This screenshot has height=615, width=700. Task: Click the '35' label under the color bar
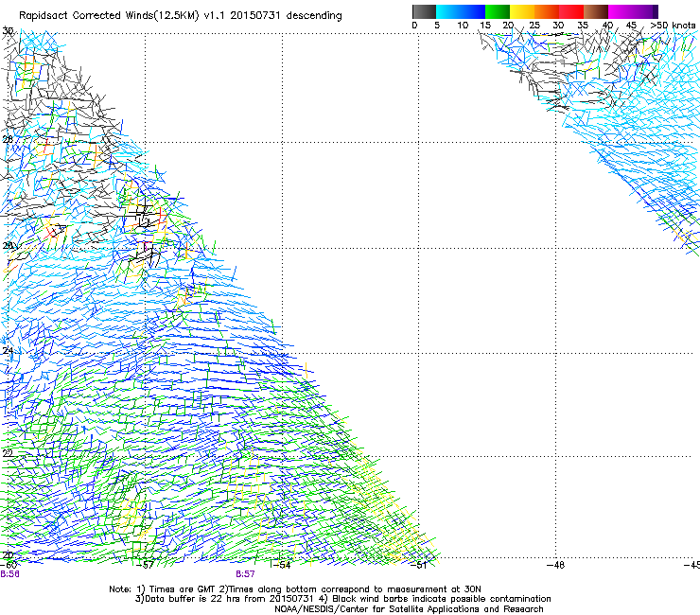[583, 26]
